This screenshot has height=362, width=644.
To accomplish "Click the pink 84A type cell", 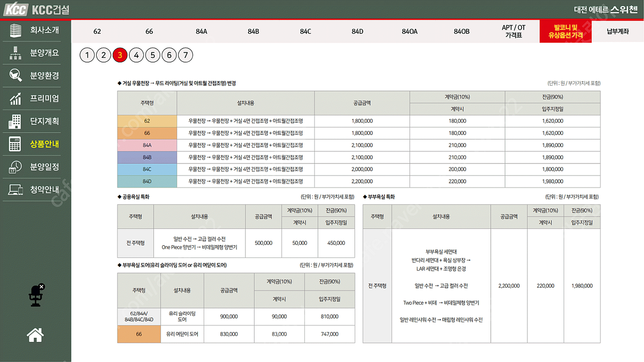I will point(147,145).
